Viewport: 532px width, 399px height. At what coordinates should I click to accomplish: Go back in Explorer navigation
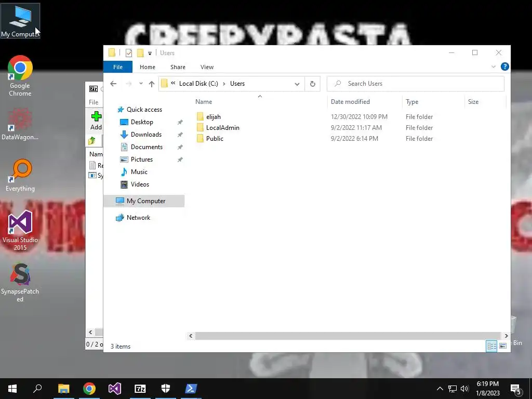(x=113, y=84)
